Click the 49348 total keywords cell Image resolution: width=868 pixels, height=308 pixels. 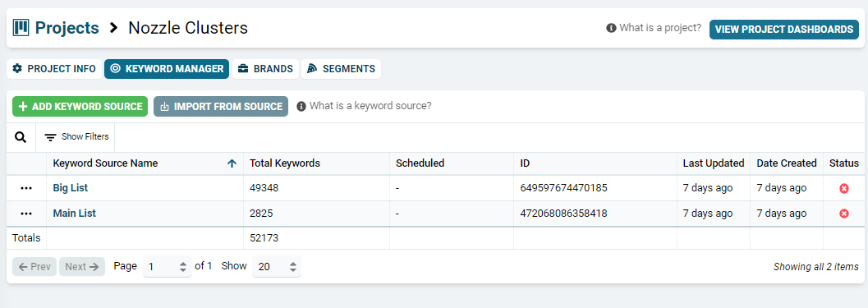(x=264, y=188)
